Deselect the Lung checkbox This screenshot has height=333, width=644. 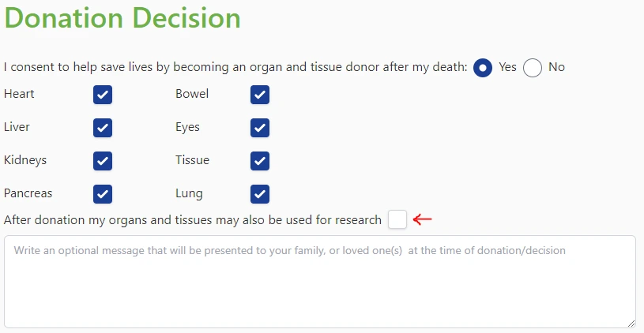[260, 194]
